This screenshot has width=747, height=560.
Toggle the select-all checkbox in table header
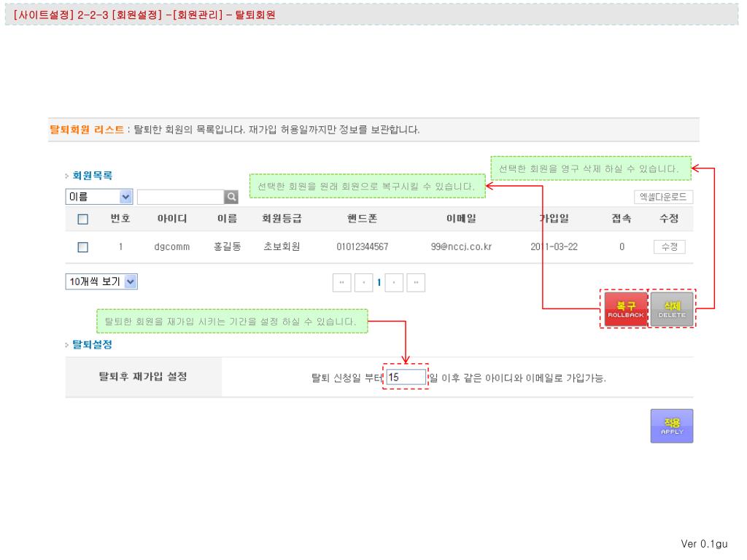click(83, 219)
